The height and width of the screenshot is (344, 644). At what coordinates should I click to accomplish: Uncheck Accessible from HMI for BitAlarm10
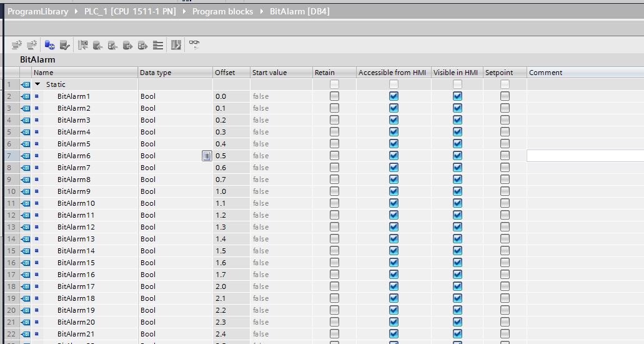394,203
